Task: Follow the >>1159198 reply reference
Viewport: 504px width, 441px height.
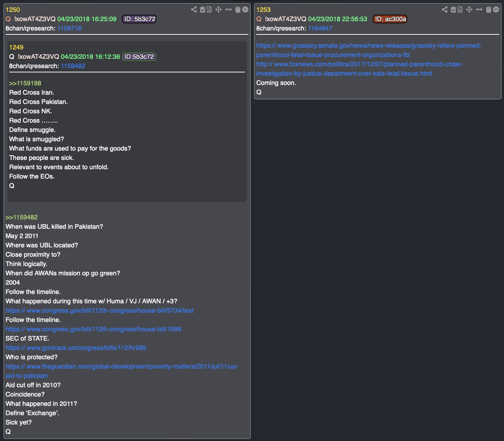Action: [x=25, y=83]
